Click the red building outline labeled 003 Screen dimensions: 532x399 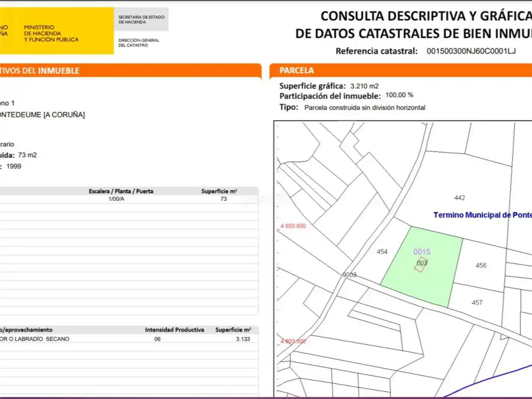[421, 264]
